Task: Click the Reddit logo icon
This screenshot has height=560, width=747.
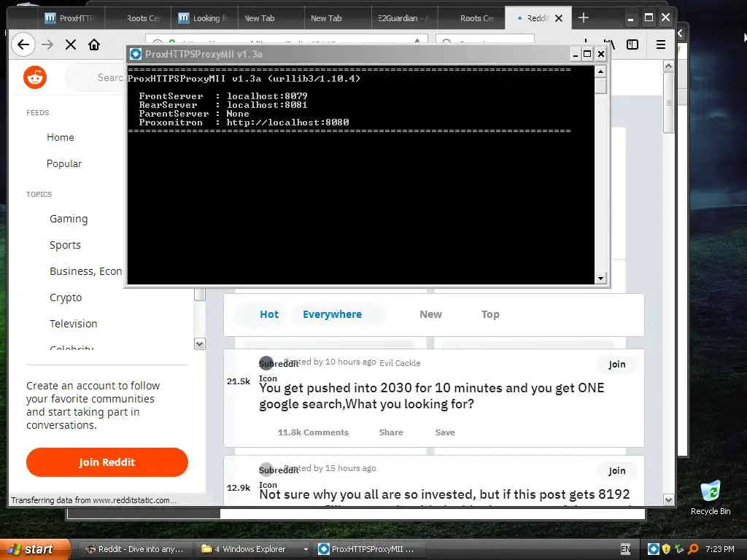Action: click(35, 77)
